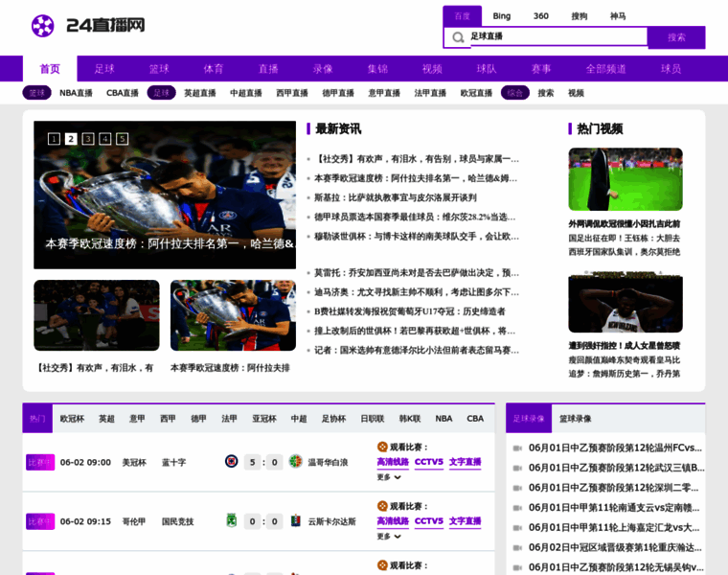The height and width of the screenshot is (575, 728).
Task: Open video title 外网调侃欧冠懂小因扎吉此前
Action: click(625, 224)
